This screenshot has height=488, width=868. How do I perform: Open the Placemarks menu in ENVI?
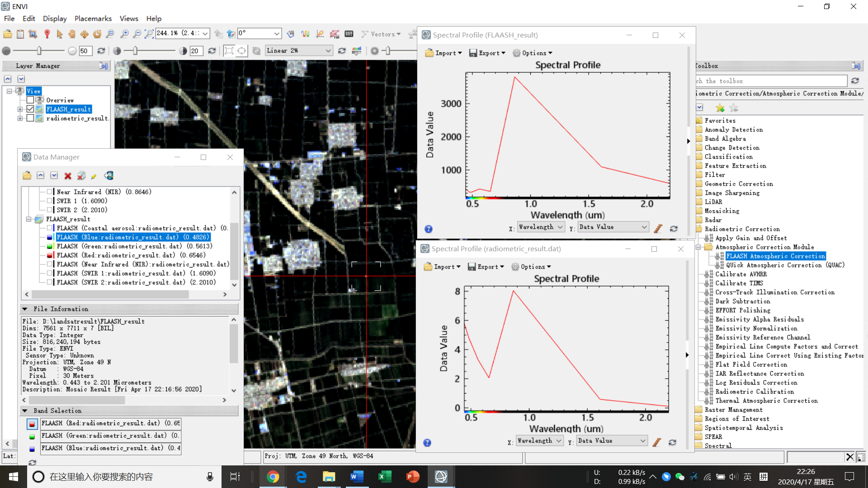92,19
